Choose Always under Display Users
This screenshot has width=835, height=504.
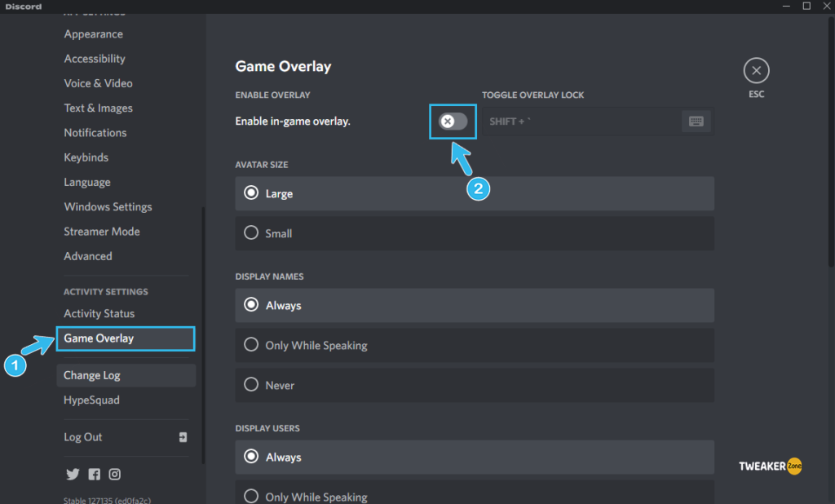pyautogui.click(x=475, y=458)
